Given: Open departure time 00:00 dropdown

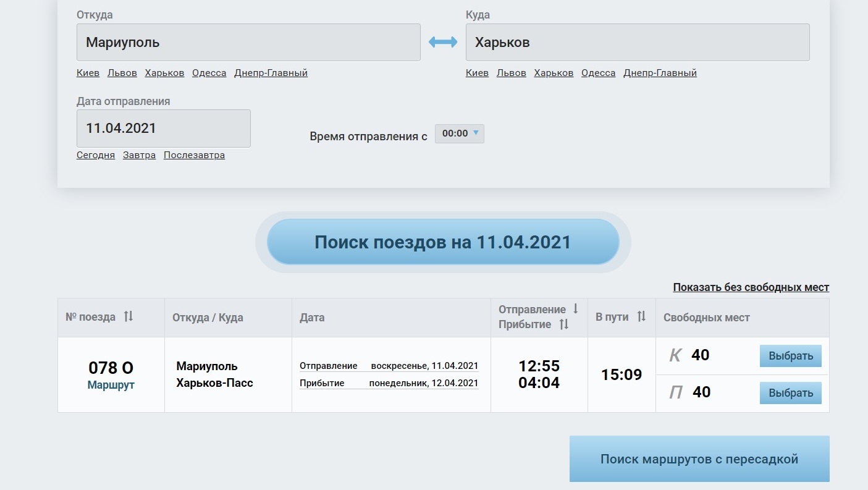Looking at the screenshot, I should pos(460,133).
